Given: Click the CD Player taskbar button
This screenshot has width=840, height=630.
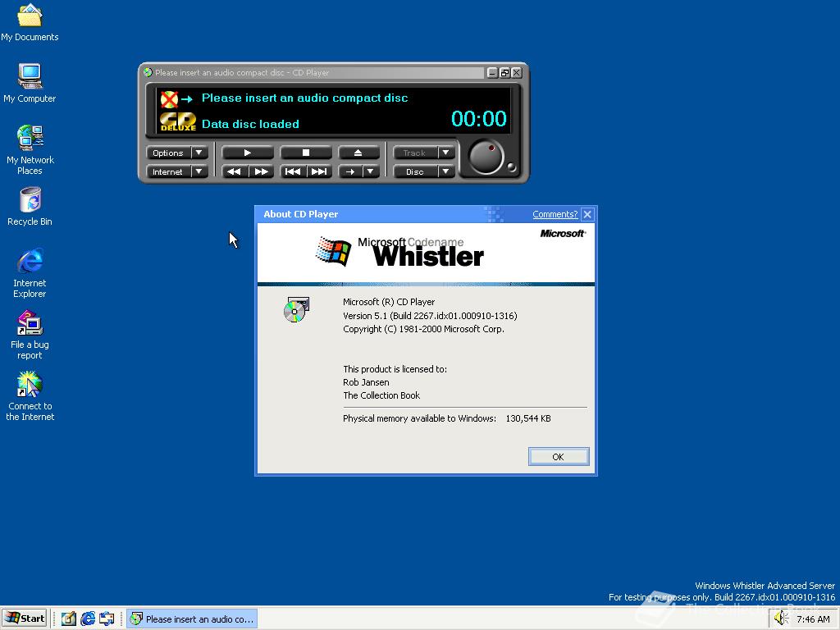Looking at the screenshot, I should 192,619.
